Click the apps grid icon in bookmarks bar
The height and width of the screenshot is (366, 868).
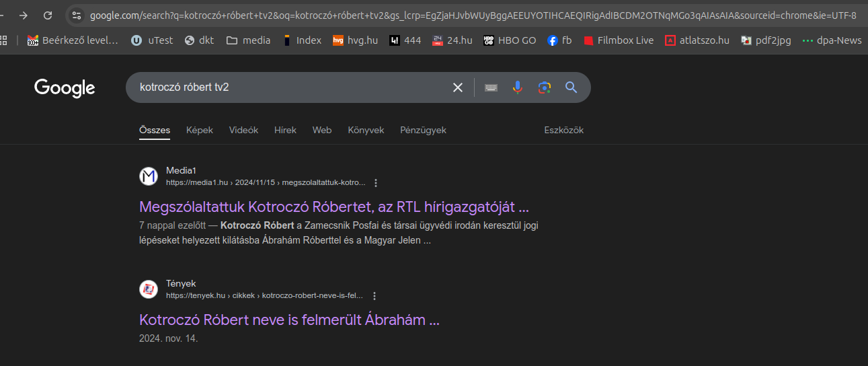tap(4, 40)
